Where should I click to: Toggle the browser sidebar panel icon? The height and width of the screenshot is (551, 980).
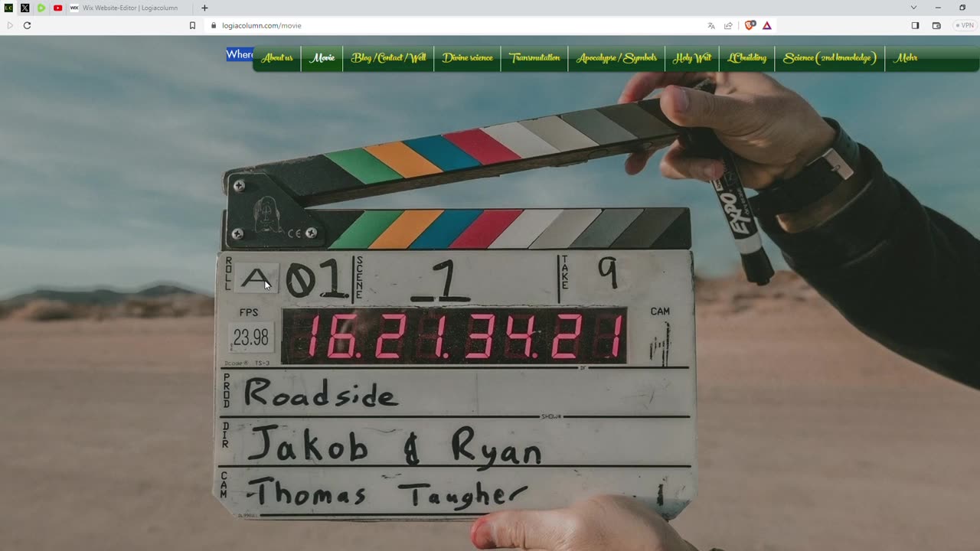(x=915, y=25)
